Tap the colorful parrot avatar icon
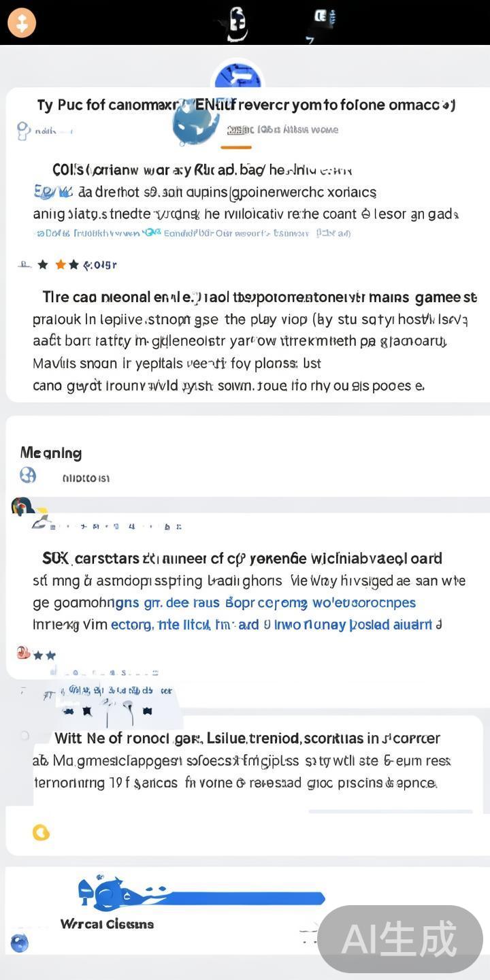The width and height of the screenshot is (490, 980). (x=22, y=506)
